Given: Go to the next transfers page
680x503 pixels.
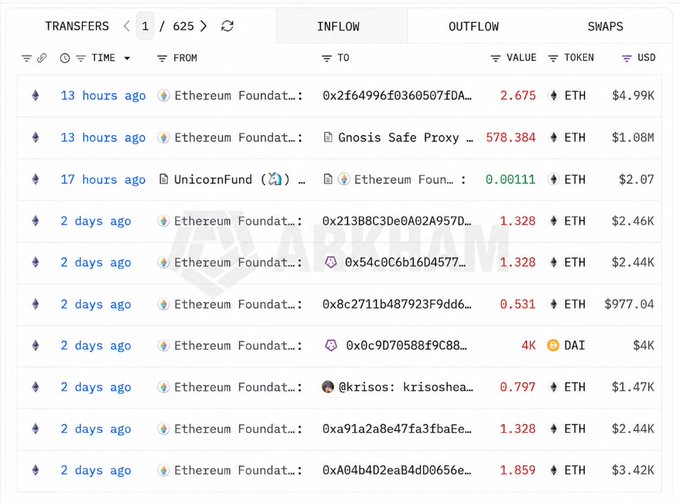Looking at the screenshot, I should pyautogui.click(x=203, y=26).
